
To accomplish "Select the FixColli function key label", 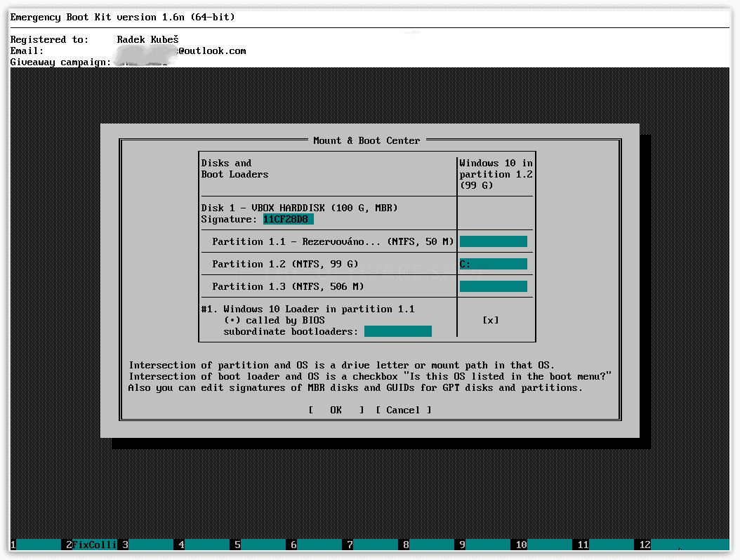I will (94, 545).
